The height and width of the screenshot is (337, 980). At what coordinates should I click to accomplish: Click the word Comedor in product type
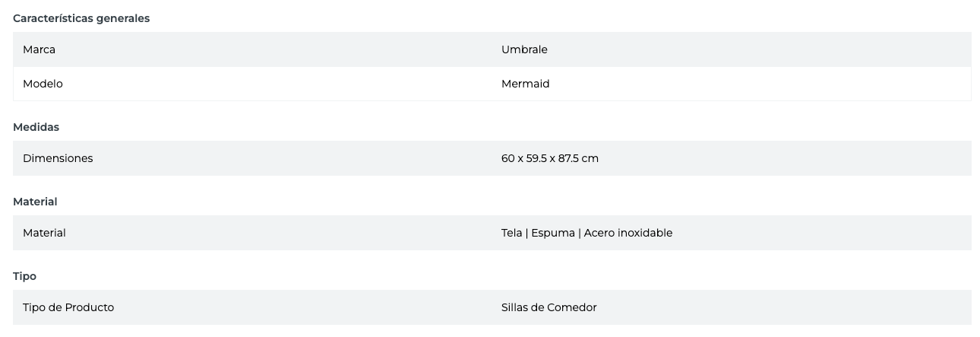[x=572, y=307]
